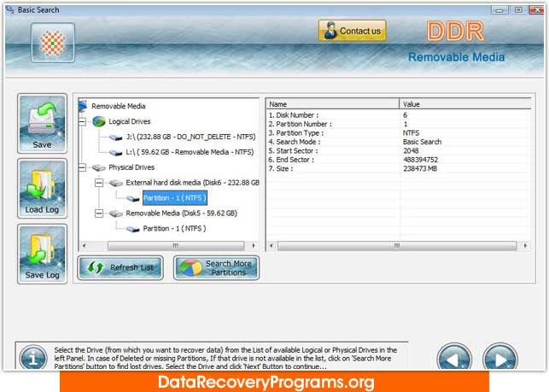Click details panel scroll right arrow
The width and height of the screenshot is (549, 392).
(525, 246)
